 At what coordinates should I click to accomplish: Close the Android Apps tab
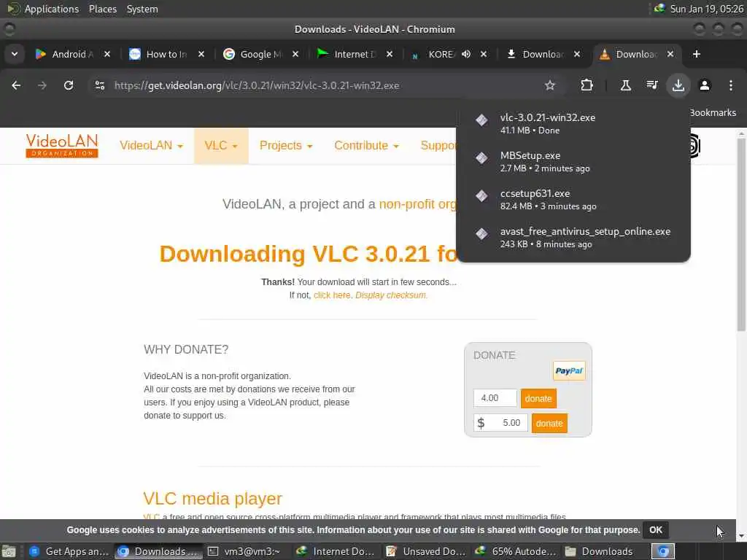107,54
